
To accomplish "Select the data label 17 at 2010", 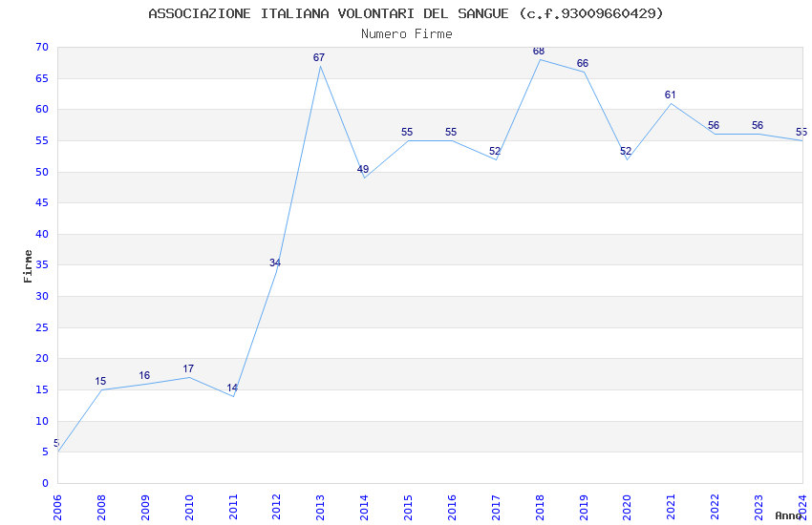I will [x=188, y=368].
